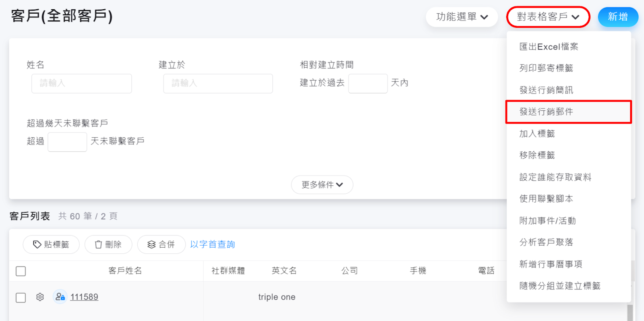Open the 功能選單 dropdown

(x=462, y=17)
